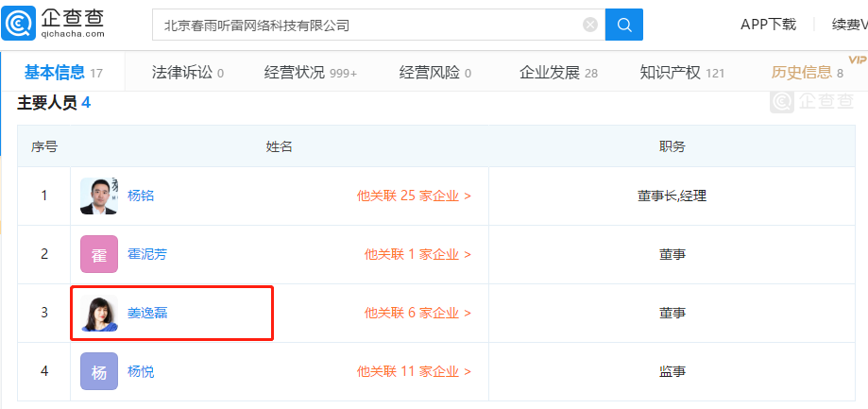Open the 杨悦 name link
868x409 pixels.
pyautogui.click(x=141, y=371)
